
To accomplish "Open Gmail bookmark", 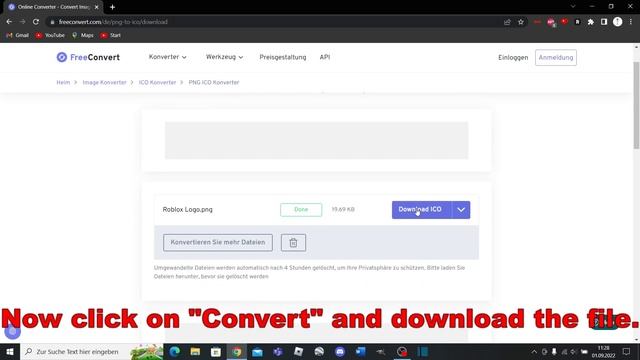I will click(x=18, y=36).
